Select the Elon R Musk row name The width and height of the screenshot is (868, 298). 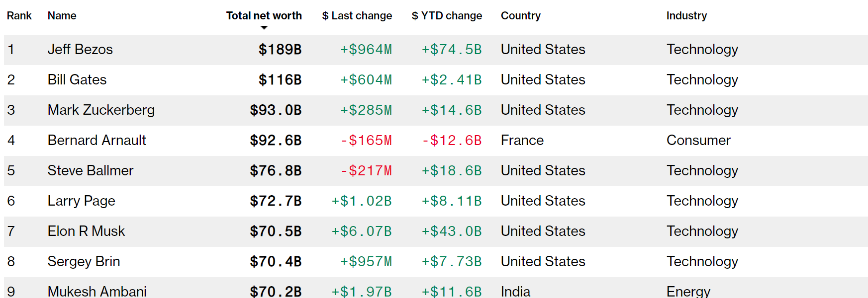click(x=86, y=231)
